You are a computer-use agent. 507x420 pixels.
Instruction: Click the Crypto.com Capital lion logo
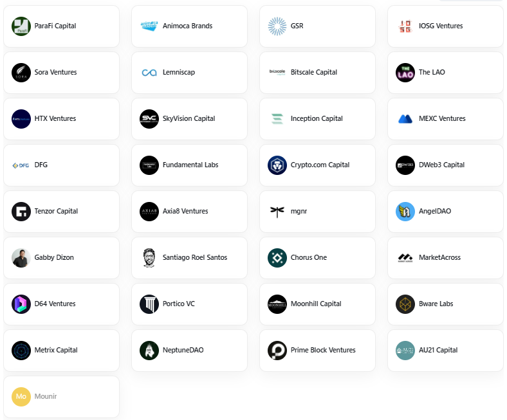[x=277, y=165]
